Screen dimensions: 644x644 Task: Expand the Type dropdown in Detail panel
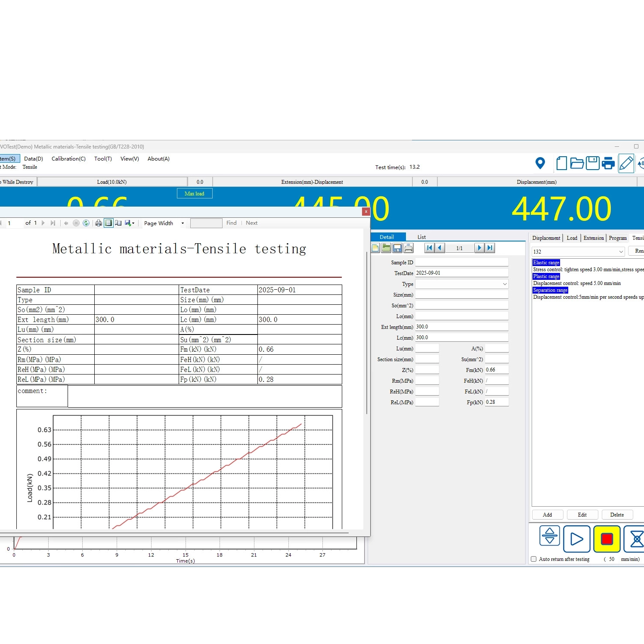coord(505,284)
